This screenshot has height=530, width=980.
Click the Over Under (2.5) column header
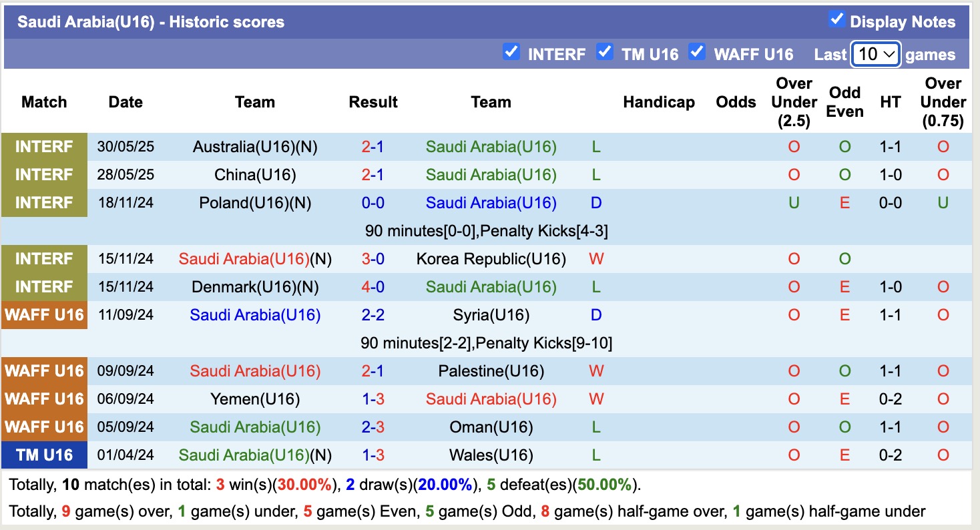[794, 101]
